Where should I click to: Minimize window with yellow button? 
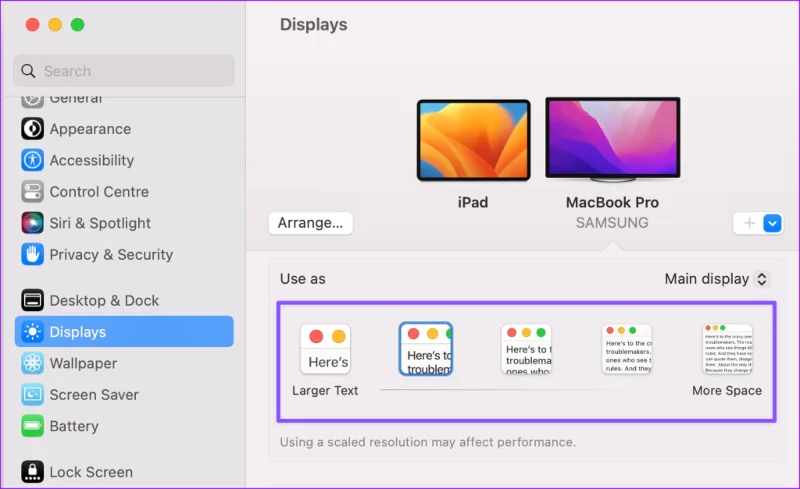coord(55,25)
